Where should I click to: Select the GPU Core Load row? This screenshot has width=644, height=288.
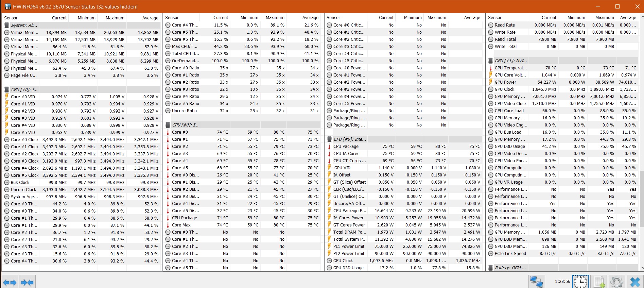(562, 111)
